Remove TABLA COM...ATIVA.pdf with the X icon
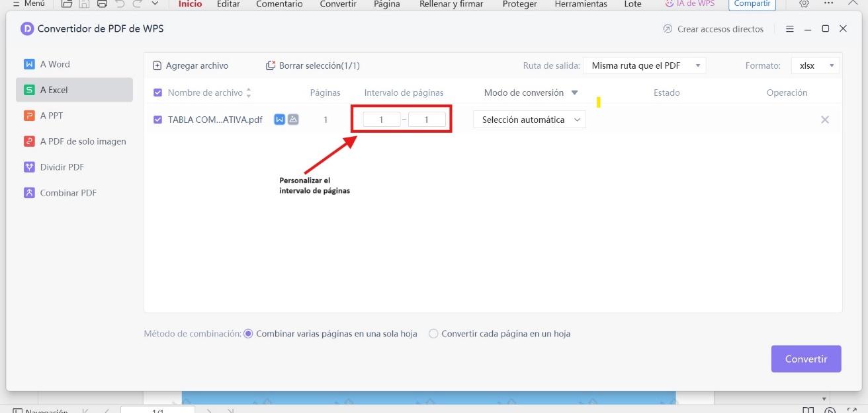The image size is (868, 413). (x=825, y=120)
